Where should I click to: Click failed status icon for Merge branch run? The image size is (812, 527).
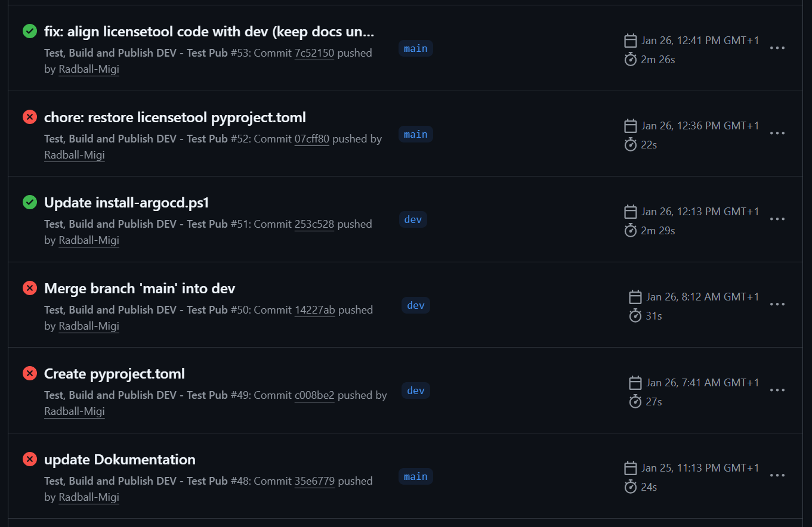[x=29, y=289]
